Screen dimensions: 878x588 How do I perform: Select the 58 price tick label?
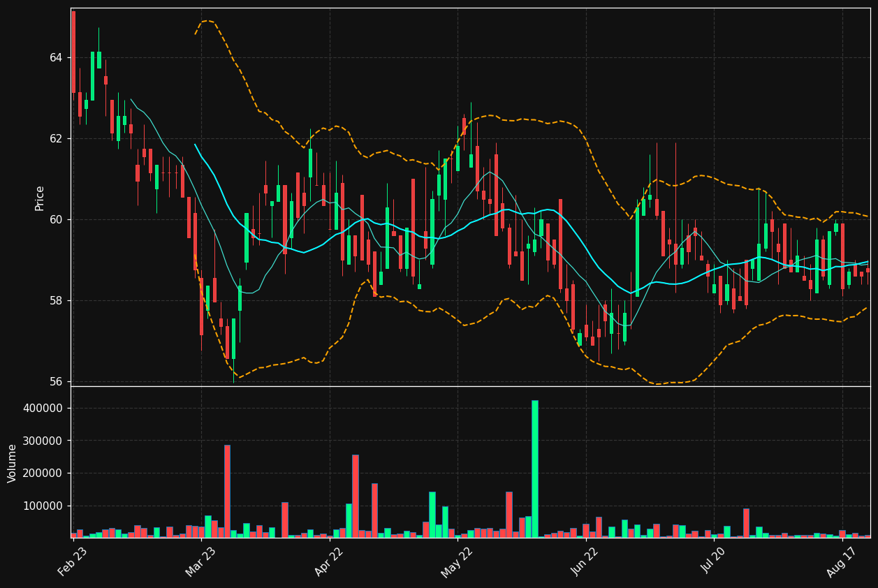[55, 300]
